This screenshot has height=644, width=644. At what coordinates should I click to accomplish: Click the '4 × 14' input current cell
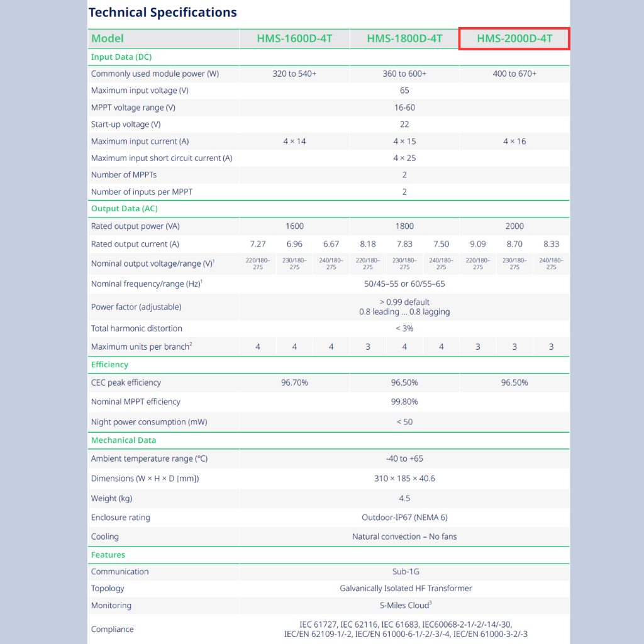pos(294,142)
